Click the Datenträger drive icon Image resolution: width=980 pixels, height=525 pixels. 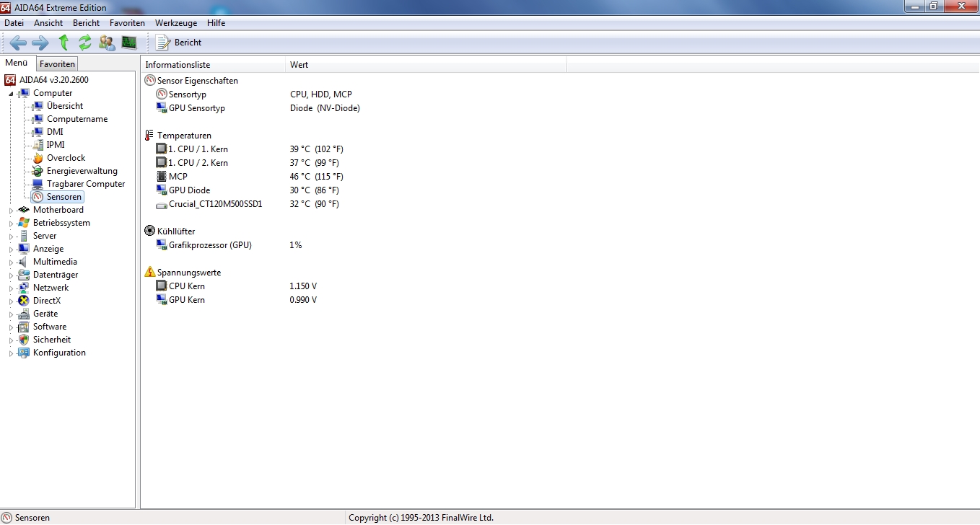click(24, 275)
